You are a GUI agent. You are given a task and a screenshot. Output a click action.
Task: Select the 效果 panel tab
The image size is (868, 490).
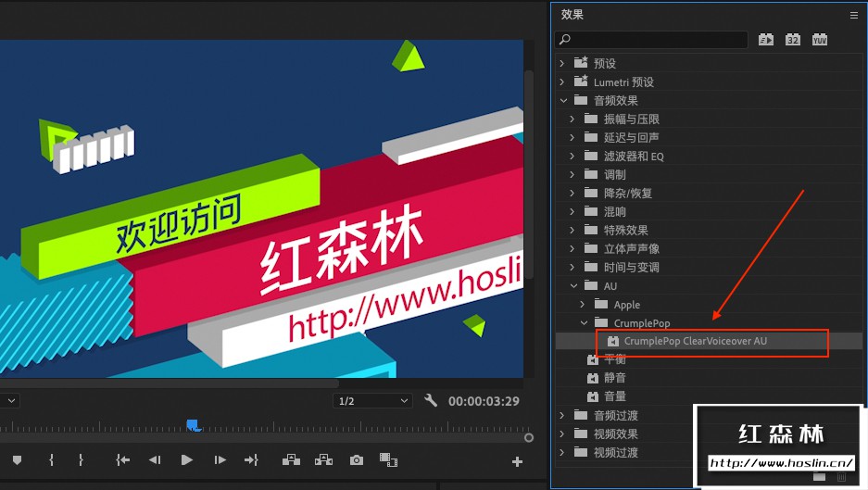[x=572, y=15]
